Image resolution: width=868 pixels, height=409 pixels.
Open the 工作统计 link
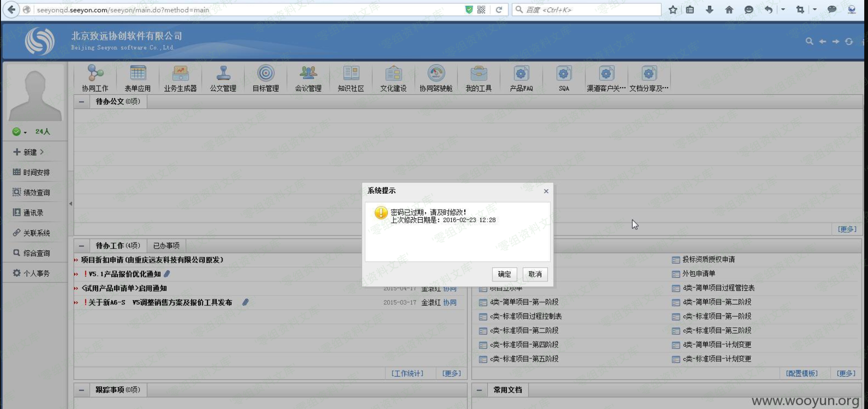click(x=407, y=373)
